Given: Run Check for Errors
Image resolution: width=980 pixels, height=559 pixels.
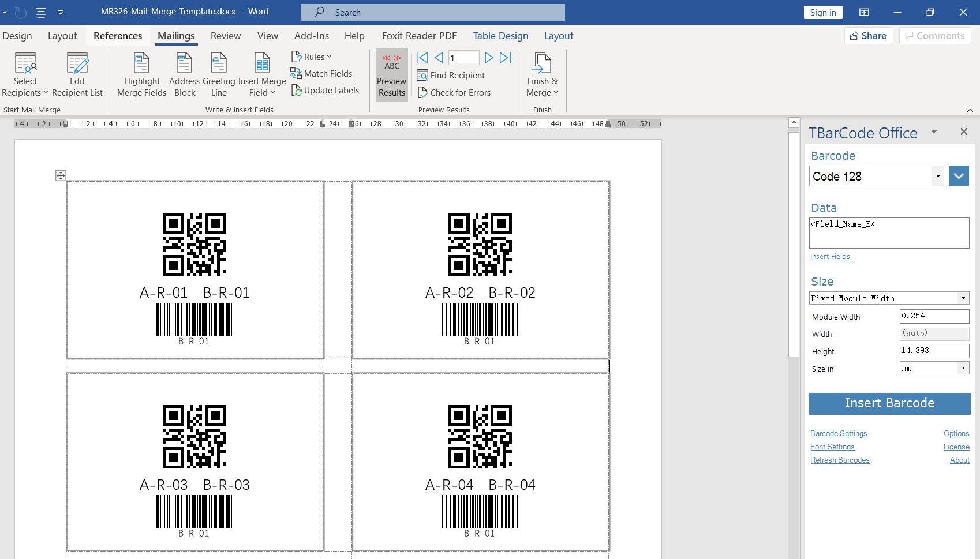Looking at the screenshot, I should (x=454, y=92).
